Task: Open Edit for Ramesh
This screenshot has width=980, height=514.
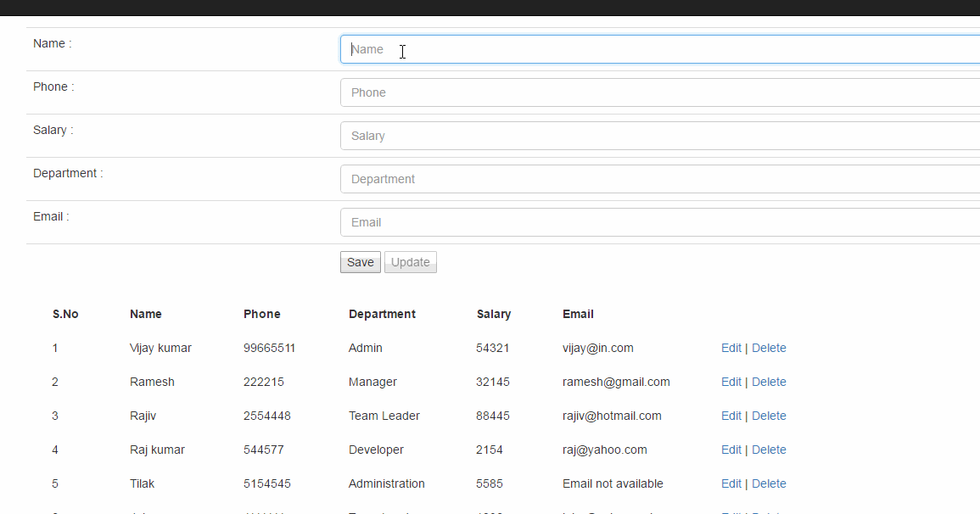Action: click(731, 382)
